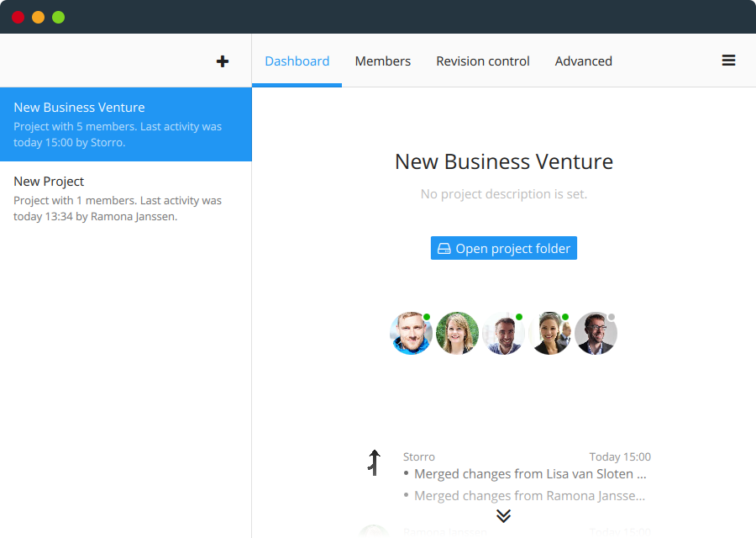Open the Members tab
Screen dimensions: 756x538
[x=383, y=61]
